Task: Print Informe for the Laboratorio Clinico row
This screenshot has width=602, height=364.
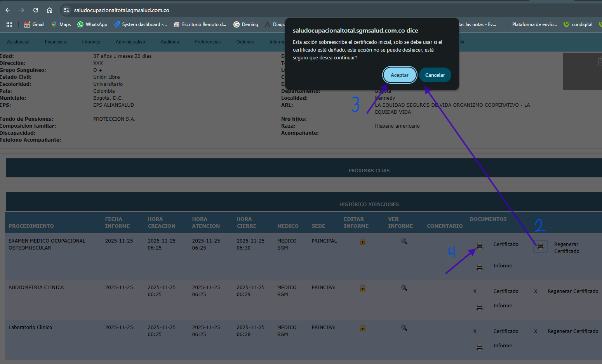Action: pyautogui.click(x=480, y=347)
